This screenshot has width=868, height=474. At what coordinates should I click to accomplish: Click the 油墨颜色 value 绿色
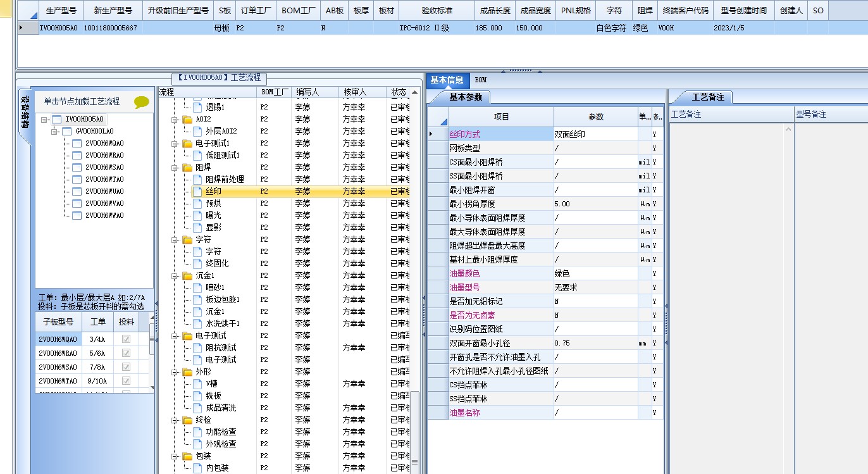[x=595, y=273]
